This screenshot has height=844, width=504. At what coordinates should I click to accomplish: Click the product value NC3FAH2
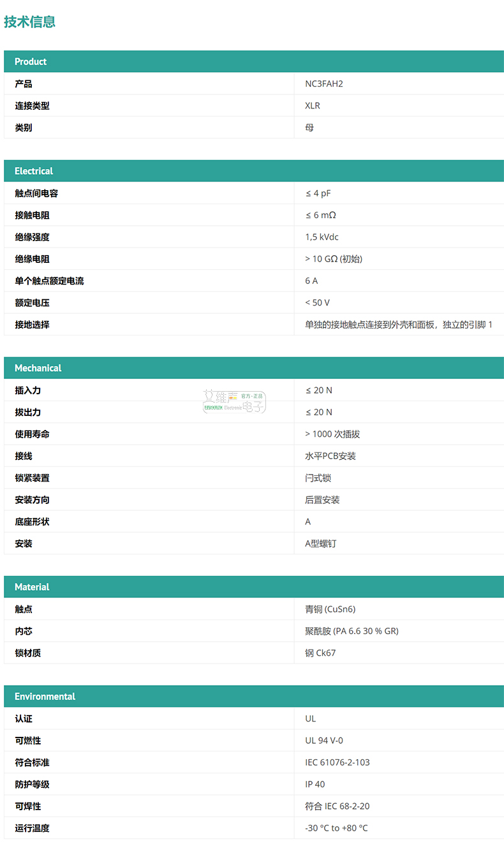point(324,84)
